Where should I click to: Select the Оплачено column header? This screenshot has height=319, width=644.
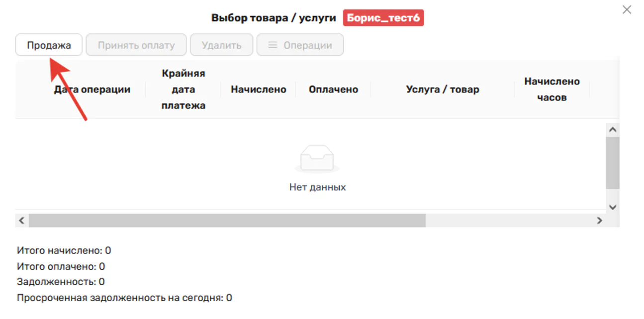click(x=333, y=89)
